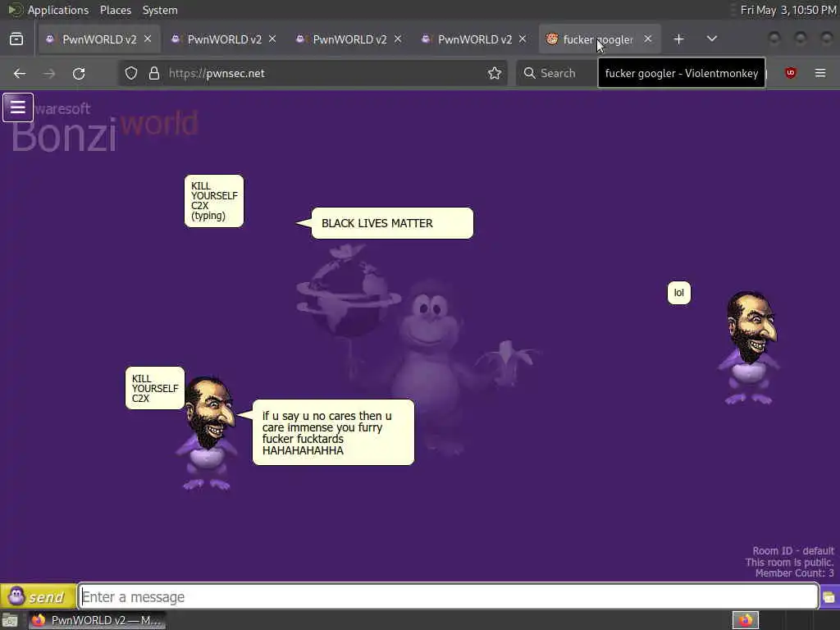Click the lol speech bubble
Image resolution: width=840 pixels, height=630 pixels.
click(678, 293)
